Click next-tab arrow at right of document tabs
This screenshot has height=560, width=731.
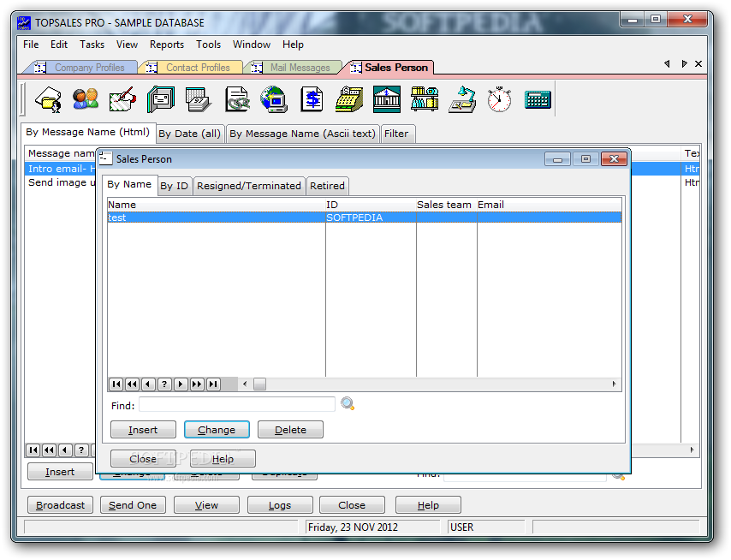point(684,64)
